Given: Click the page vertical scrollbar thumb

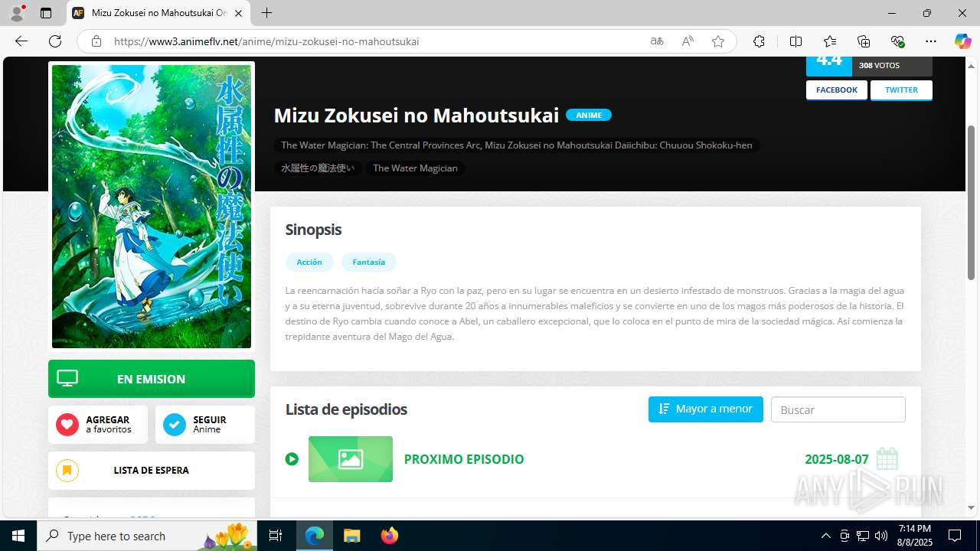Looking at the screenshot, I should (972, 202).
